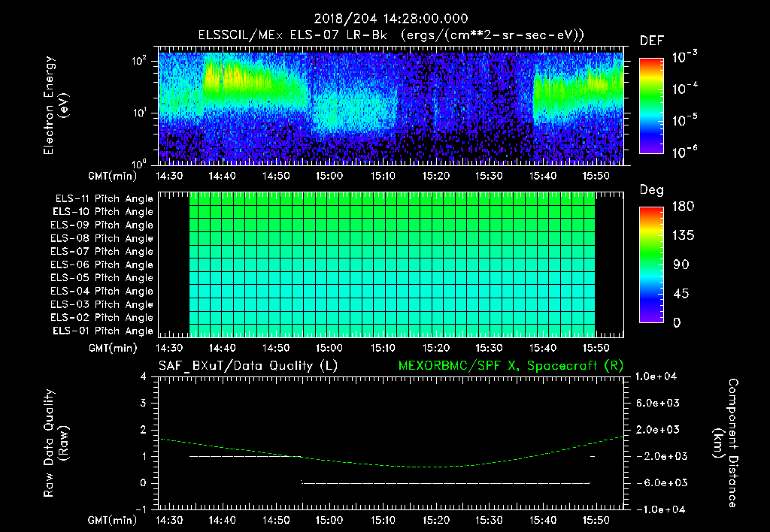Viewport: 770px width, 532px height.
Task: Click the '3' tick on Data Quality axis
Action: pyautogui.click(x=144, y=404)
